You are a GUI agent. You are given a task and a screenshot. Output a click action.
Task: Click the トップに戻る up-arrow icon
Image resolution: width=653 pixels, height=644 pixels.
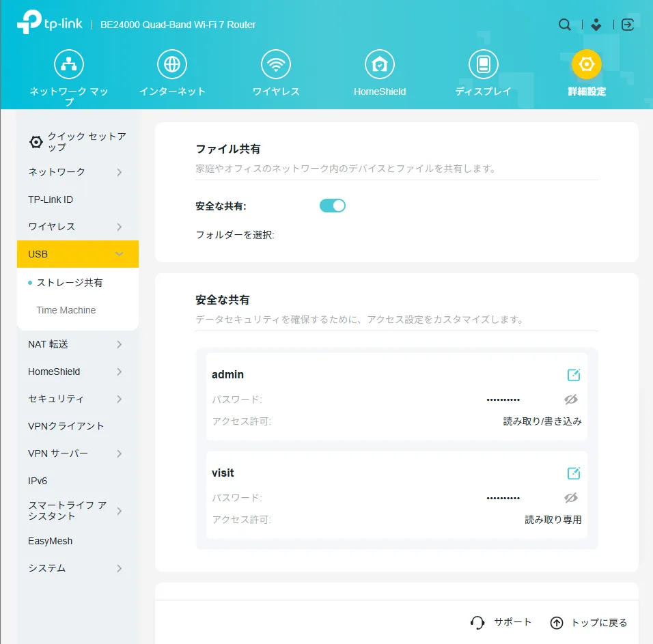557,623
